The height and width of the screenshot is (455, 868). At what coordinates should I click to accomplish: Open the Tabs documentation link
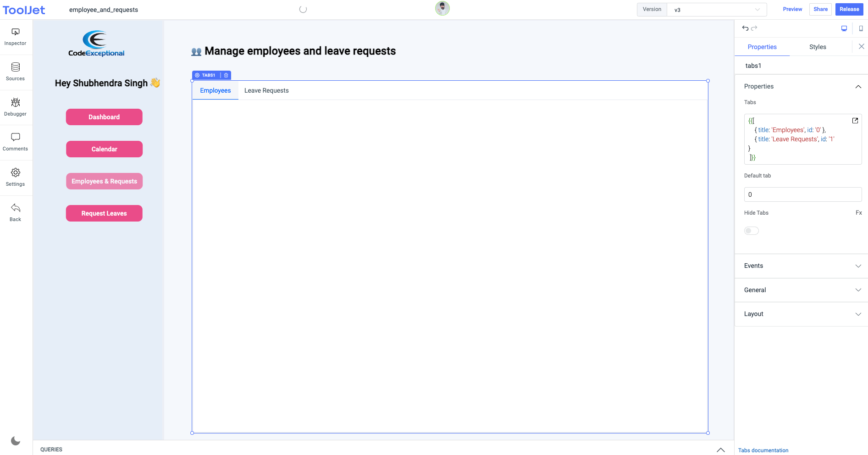[x=763, y=450]
